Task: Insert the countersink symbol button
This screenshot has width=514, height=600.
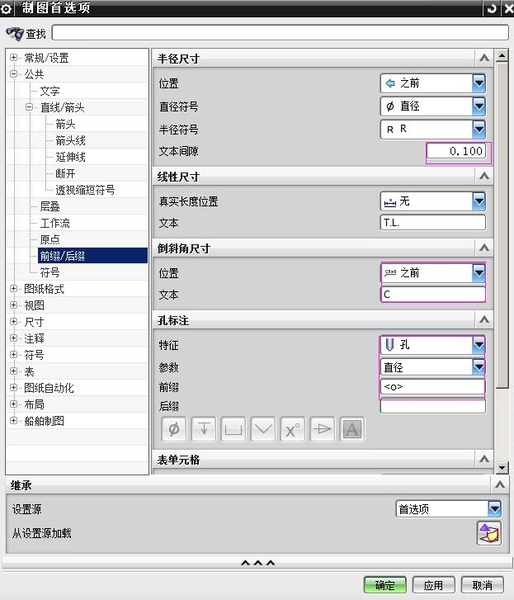Action: click(x=263, y=429)
